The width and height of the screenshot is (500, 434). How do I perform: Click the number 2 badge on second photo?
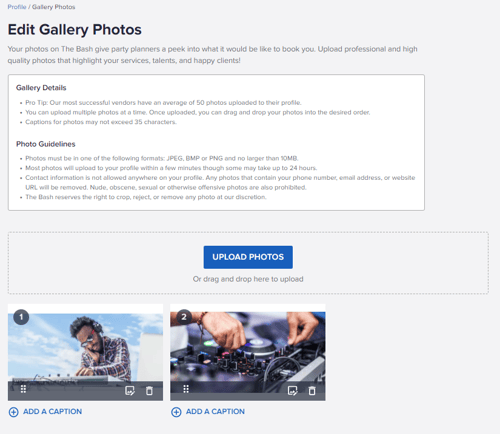pyautogui.click(x=184, y=317)
